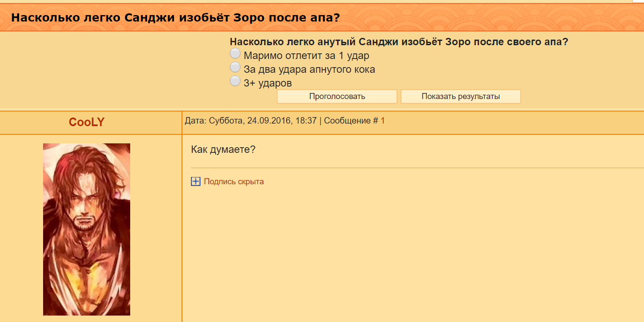Click the poll question text

click(x=399, y=42)
